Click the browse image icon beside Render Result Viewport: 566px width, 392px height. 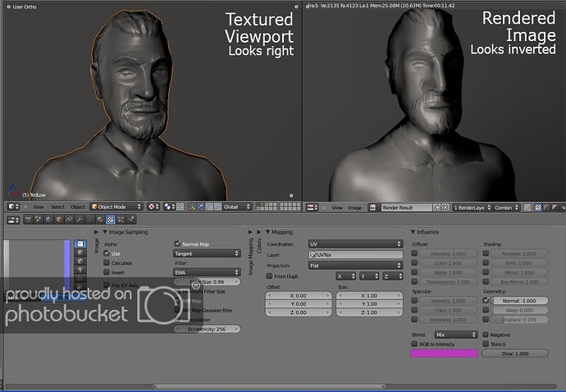tap(373, 207)
